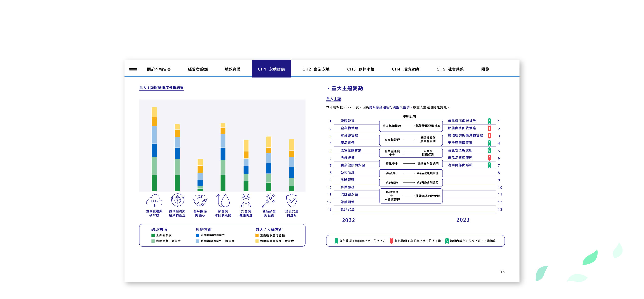Image resolution: width=644 pixels, height=299 pixels.
Task: Switch to the CH4 環境永續 tab
Action: click(405, 69)
